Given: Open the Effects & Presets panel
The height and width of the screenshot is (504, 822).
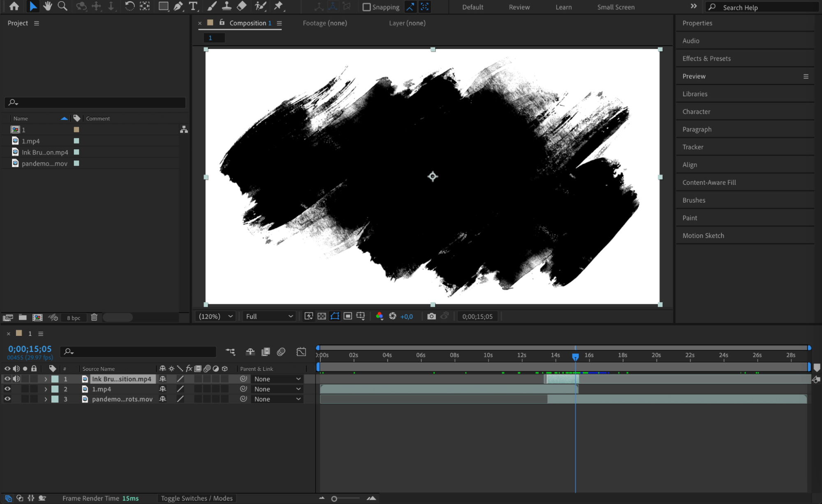Looking at the screenshot, I should click(706, 58).
